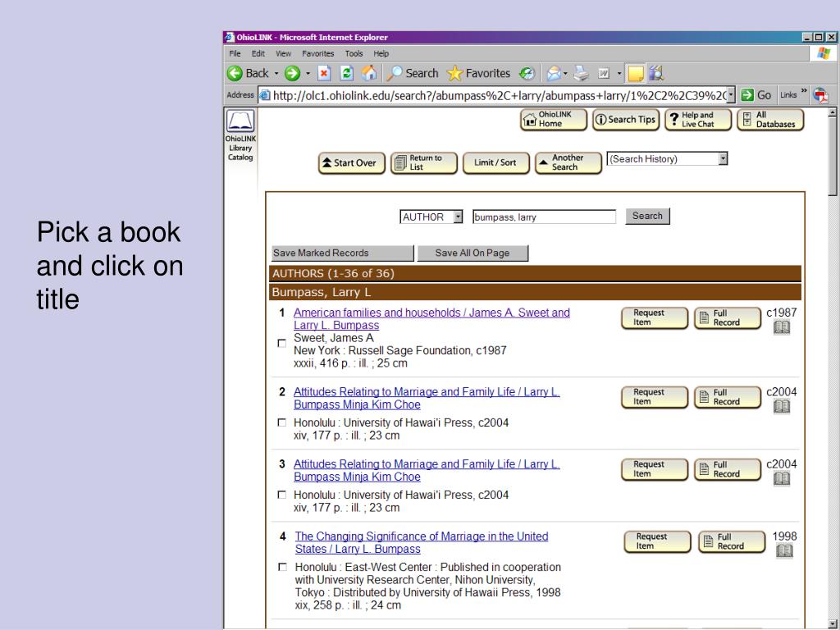Stop page loading with red X icon
This screenshot has width=840, height=630.
[x=324, y=73]
